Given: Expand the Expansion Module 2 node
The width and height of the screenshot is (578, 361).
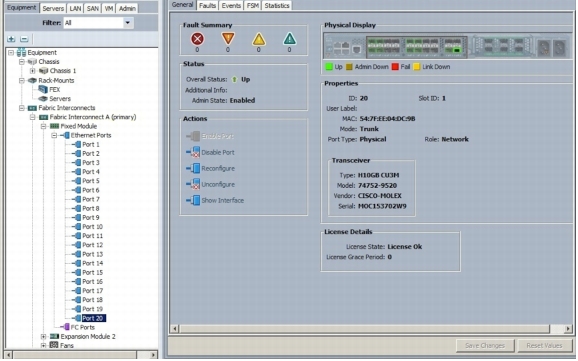Looking at the screenshot, I should 43,337.
